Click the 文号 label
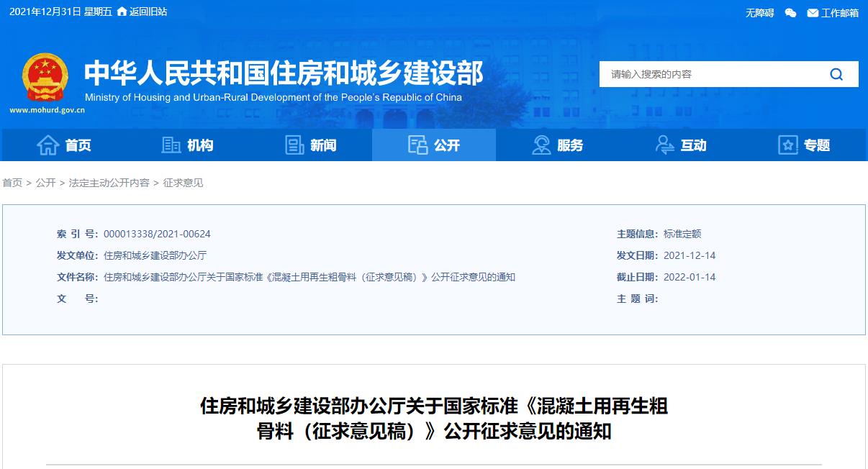Screen dimensions: 868x469 coord(77,299)
